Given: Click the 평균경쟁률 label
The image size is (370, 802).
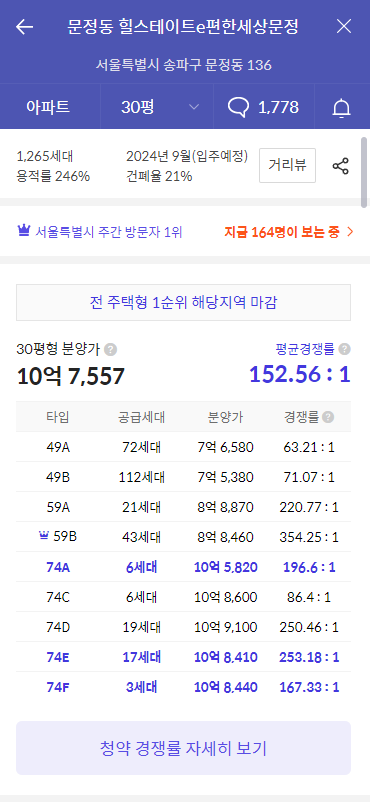Looking at the screenshot, I should [305, 349].
